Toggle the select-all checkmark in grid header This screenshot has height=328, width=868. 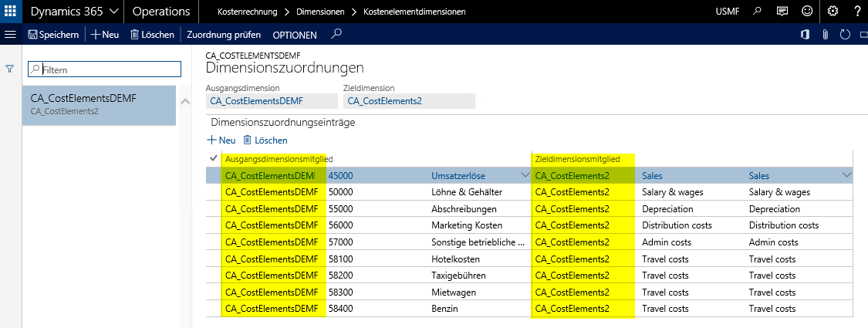(x=214, y=158)
